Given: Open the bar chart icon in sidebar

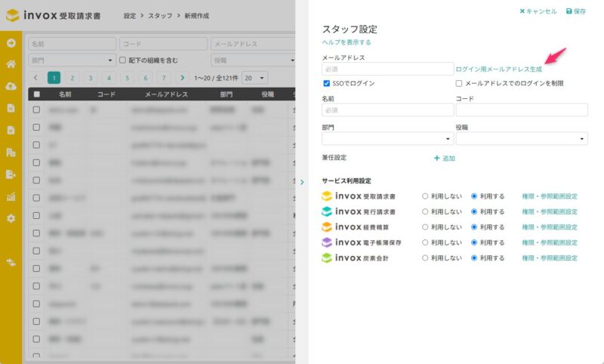Looking at the screenshot, I should 11,197.
